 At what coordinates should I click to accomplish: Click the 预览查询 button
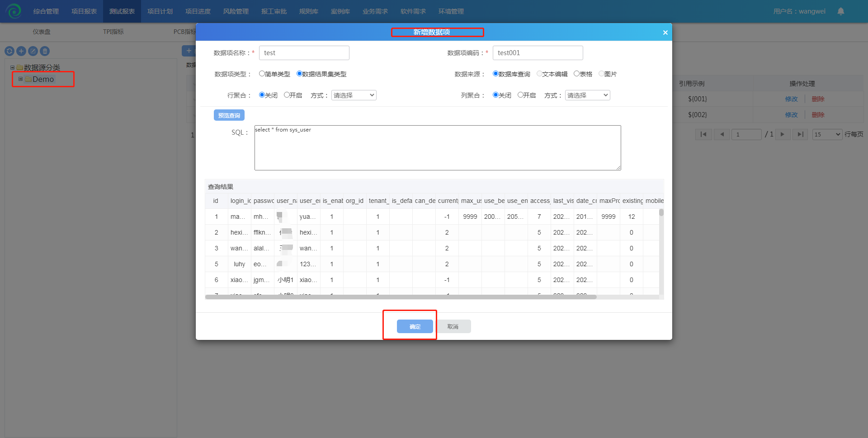229,115
